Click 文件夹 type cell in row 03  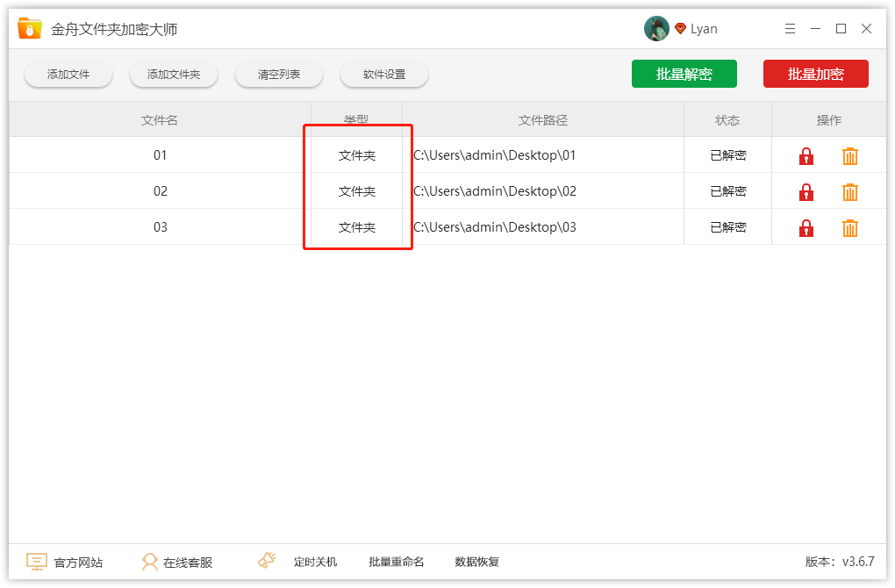(357, 227)
